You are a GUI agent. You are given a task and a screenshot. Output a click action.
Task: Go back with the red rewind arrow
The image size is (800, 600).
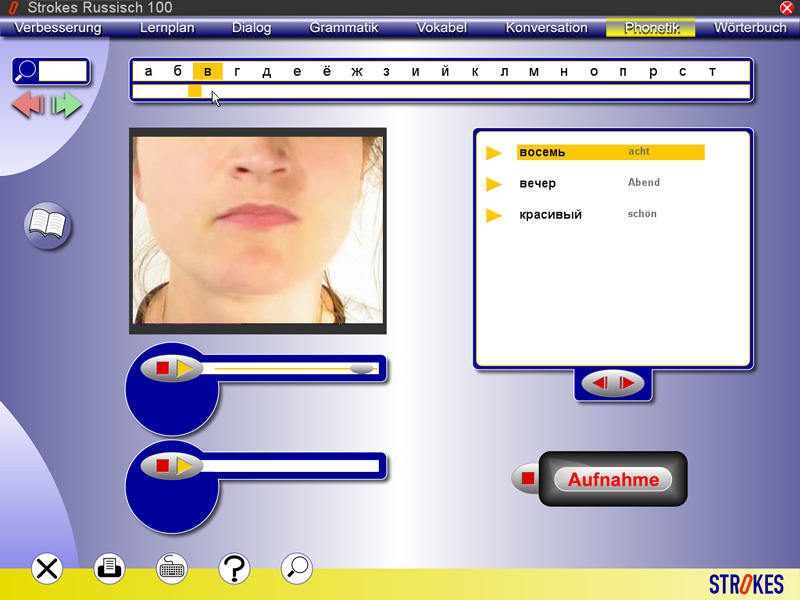(x=29, y=105)
